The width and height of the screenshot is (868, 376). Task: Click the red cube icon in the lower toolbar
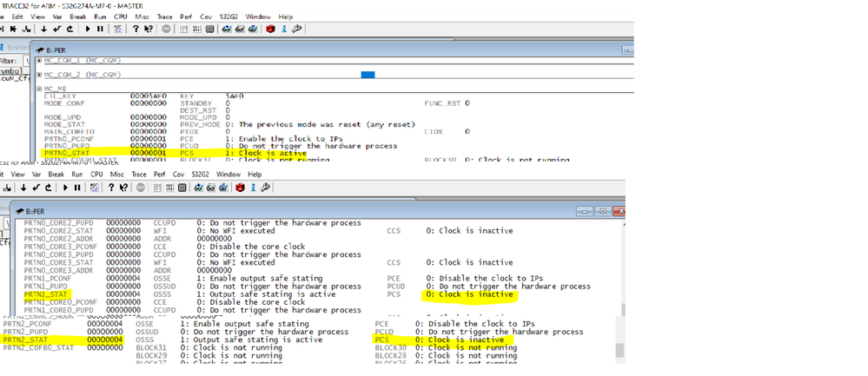[x=241, y=188]
